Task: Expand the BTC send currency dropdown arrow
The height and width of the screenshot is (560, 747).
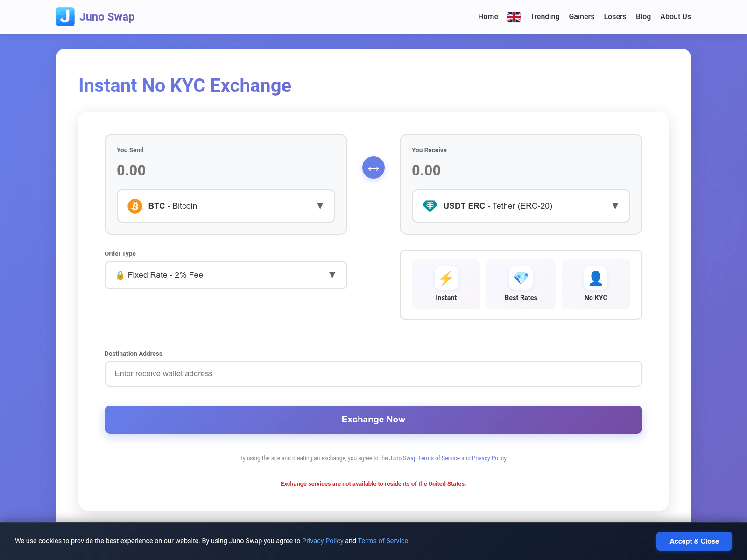Action: 320,206
